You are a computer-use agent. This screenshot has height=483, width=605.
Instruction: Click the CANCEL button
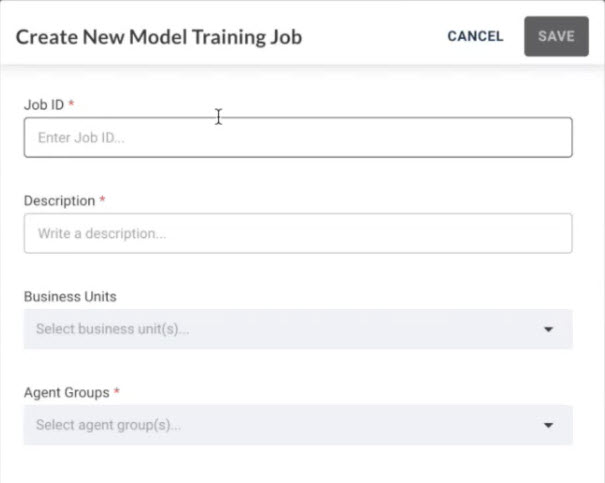click(475, 36)
